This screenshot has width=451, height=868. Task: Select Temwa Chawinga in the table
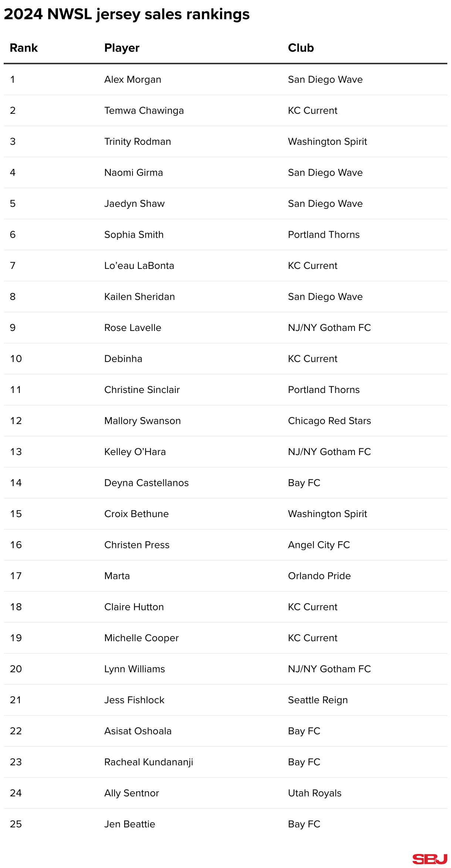[x=144, y=111]
